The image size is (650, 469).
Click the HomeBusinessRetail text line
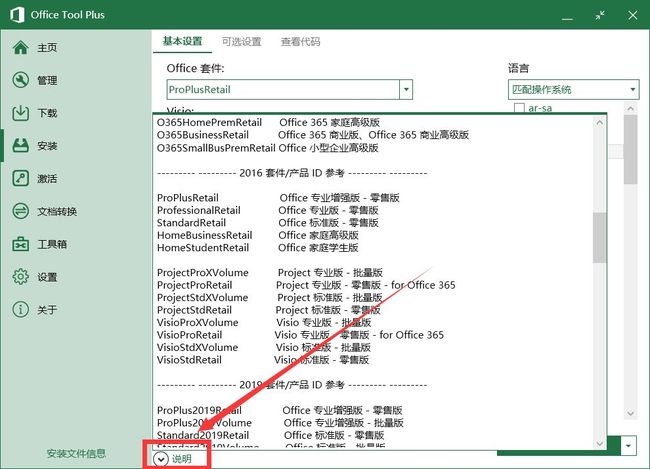[257, 235]
